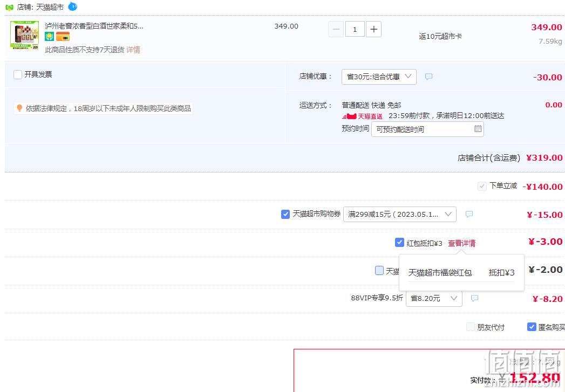This screenshot has width=565, height=392.
Task: Click the 抵扣¥3 text in the popup
Action: (501, 273)
